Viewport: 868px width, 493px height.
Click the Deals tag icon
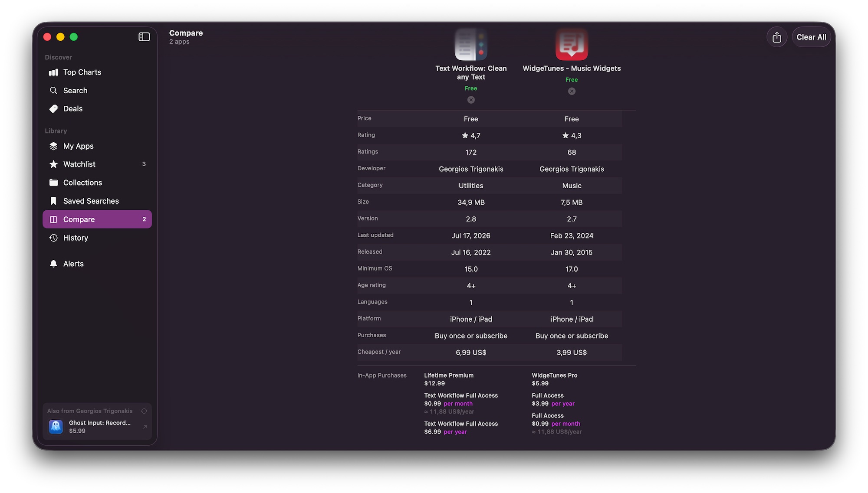(x=53, y=109)
